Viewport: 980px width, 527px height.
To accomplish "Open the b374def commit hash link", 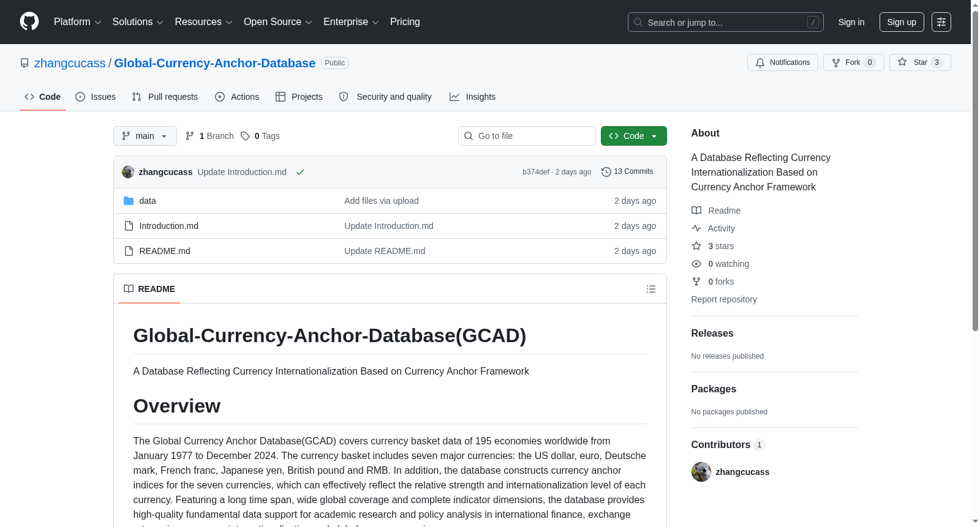I will point(536,172).
